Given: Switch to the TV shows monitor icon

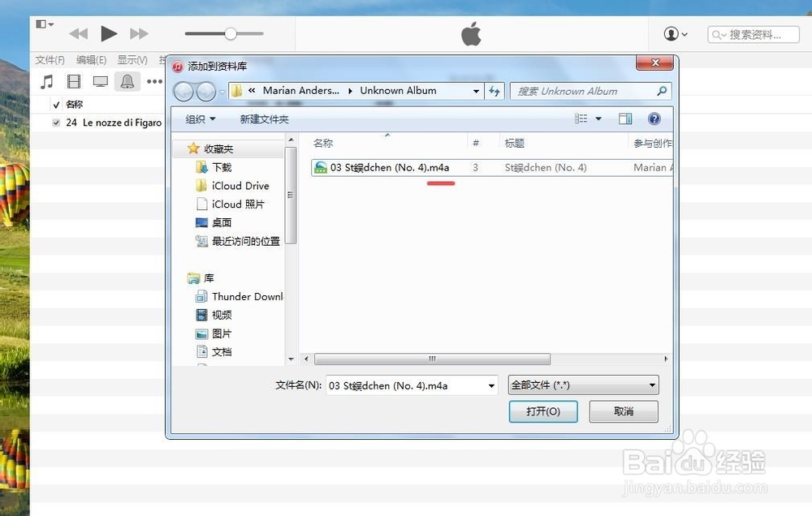Looking at the screenshot, I should (100, 81).
